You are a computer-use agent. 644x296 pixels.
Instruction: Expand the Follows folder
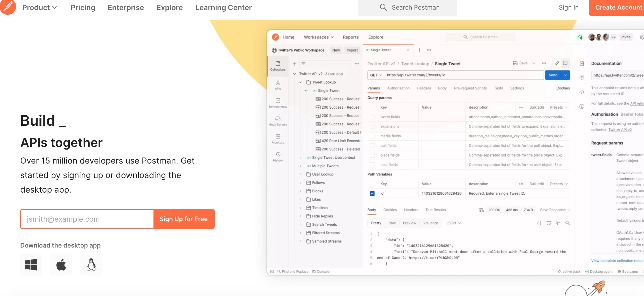tap(300, 183)
